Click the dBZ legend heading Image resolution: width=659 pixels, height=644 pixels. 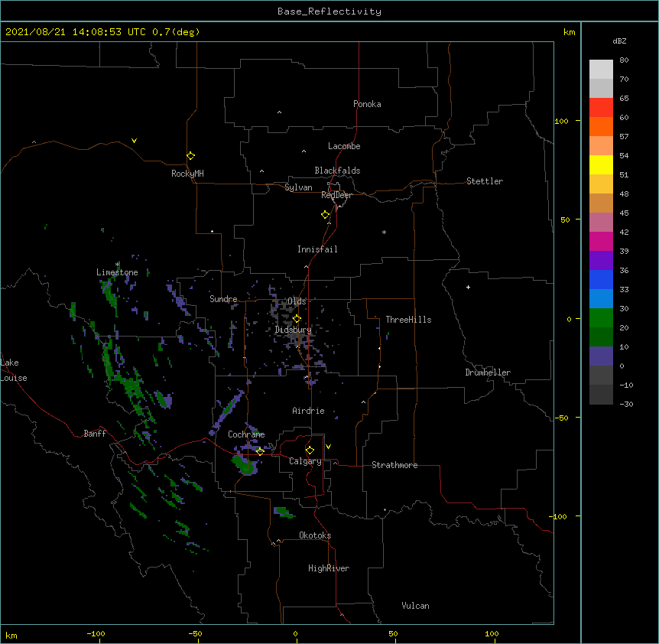(x=619, y=41)
